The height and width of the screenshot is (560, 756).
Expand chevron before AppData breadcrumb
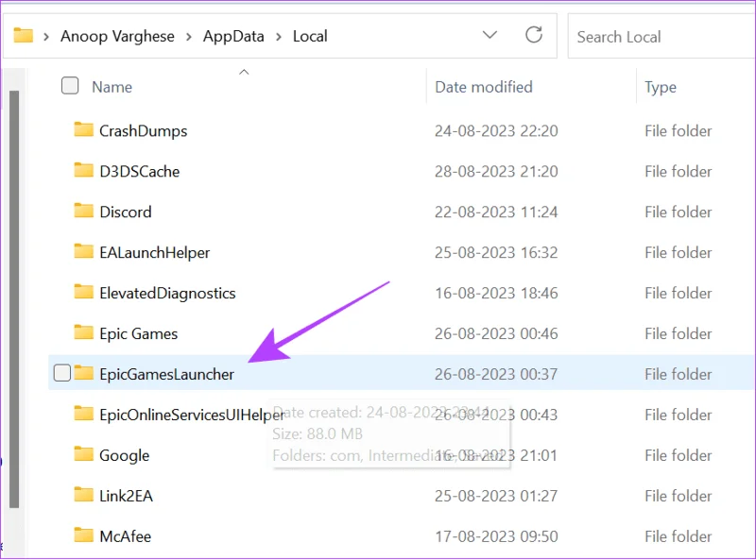coord(188,37)
